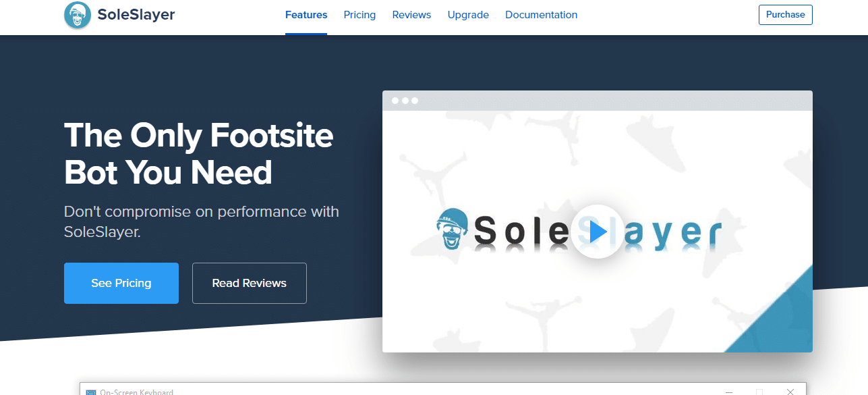Viewport: 868px width, 395px height.
Task: Open the Reviews nav item
Action: pyautogui.click(x=411, y=15)
